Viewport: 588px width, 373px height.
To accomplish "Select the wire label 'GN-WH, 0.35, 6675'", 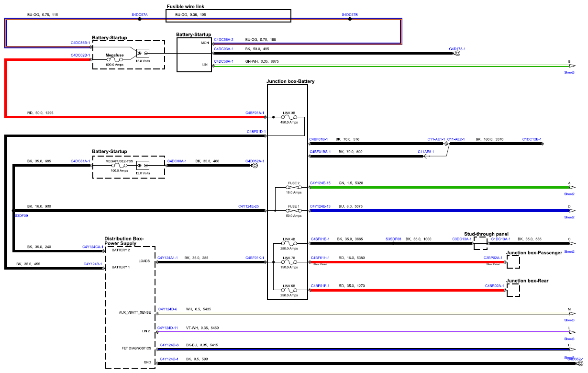I will (262, 61).
